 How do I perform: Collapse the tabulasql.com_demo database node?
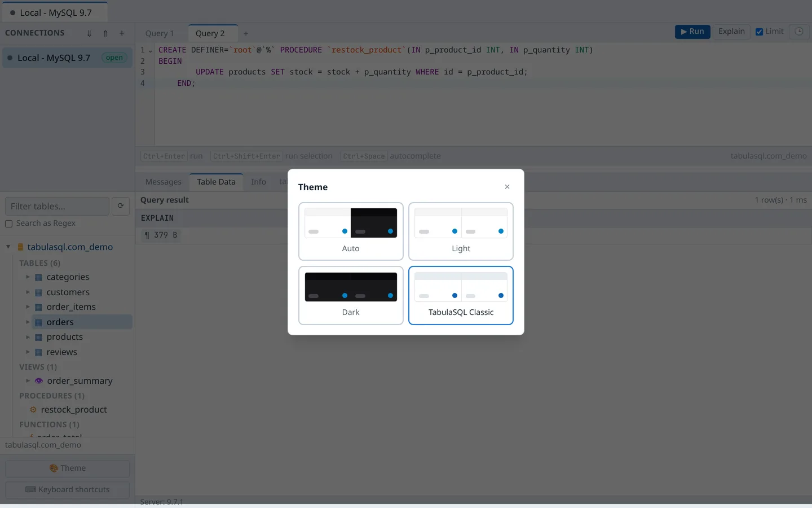(8, 247)
